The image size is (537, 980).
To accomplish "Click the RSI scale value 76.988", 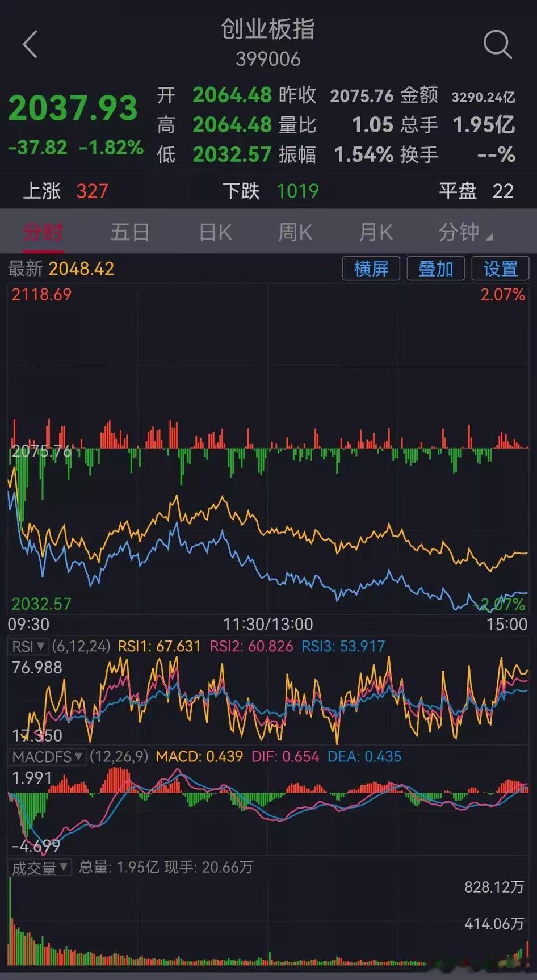I will tap(37, 668).
